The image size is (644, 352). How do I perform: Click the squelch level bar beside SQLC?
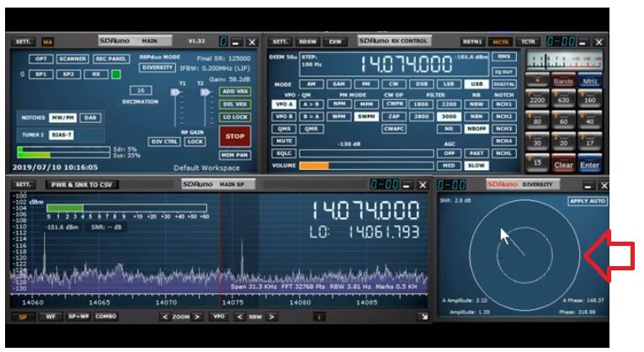click(x=366, y=153)
